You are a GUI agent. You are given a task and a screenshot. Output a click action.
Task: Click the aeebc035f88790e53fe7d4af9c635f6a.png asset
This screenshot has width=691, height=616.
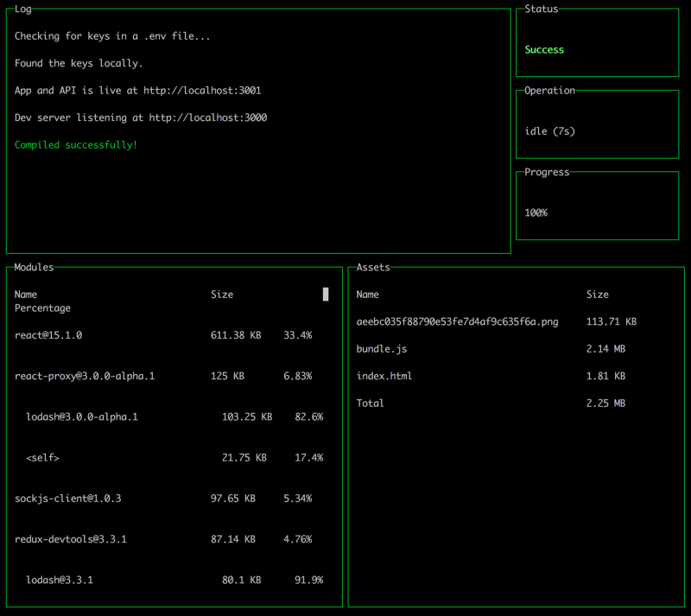coord(457,322)
